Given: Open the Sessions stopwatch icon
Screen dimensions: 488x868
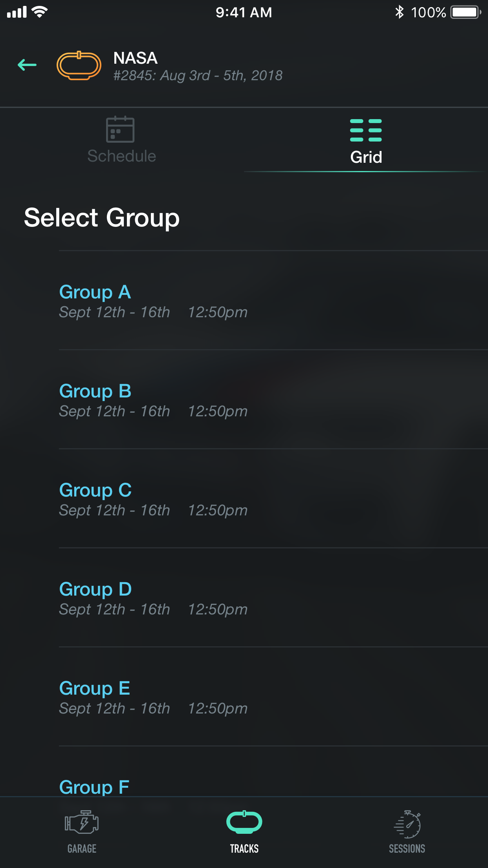Looking at the screenshot, I should 407,824.
